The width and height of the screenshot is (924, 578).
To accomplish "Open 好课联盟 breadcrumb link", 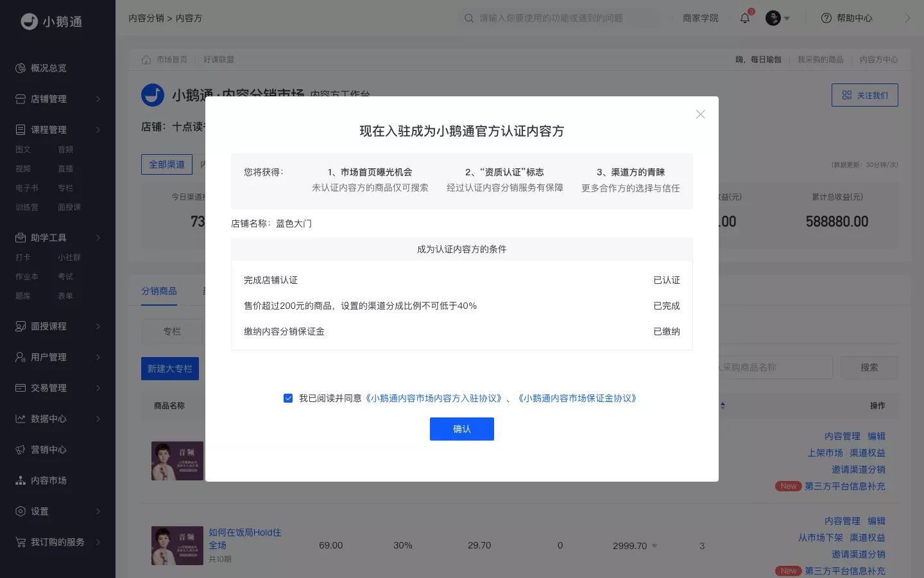I will point(219,60).
